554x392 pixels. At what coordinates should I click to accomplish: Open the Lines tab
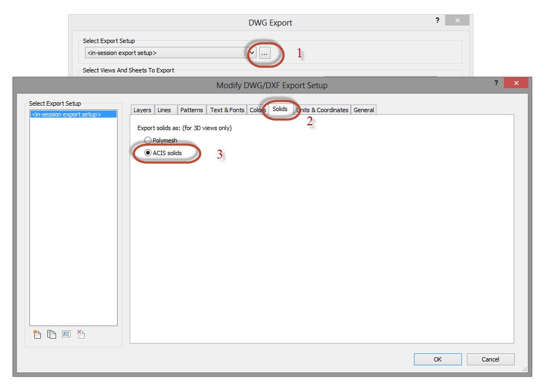coord(166,109)
